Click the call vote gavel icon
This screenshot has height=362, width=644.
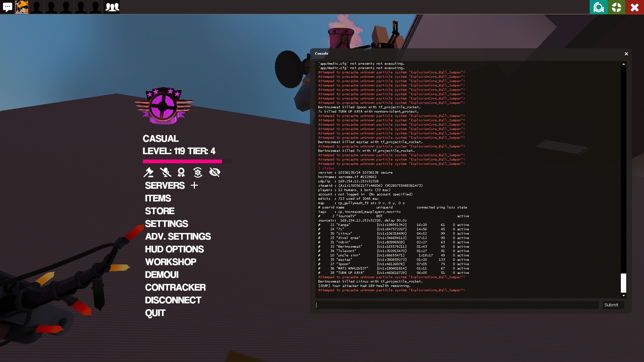(148, 172)
